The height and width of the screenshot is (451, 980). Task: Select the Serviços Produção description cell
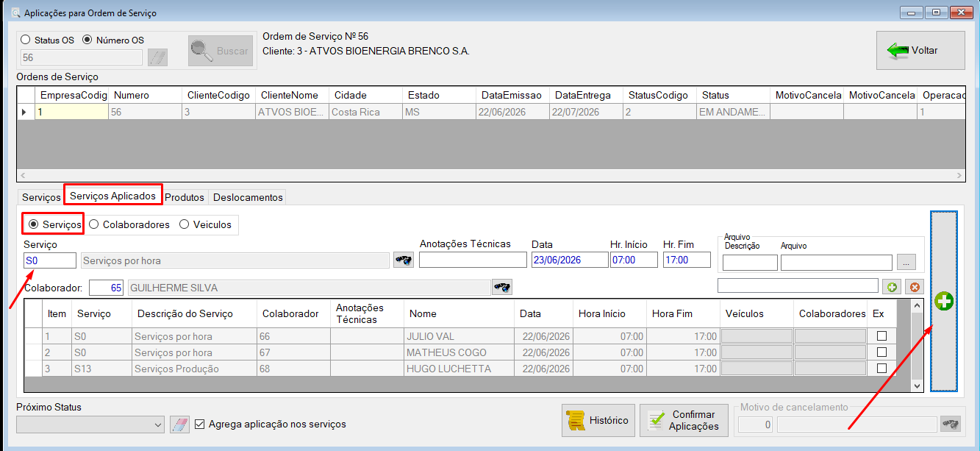pyautogui.click(x=194, y=369)
